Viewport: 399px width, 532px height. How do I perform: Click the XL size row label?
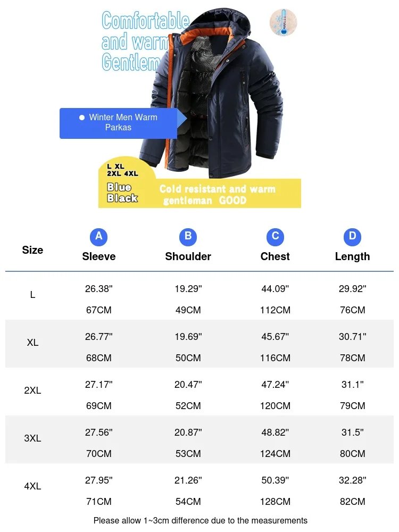(x=32, y=343)
